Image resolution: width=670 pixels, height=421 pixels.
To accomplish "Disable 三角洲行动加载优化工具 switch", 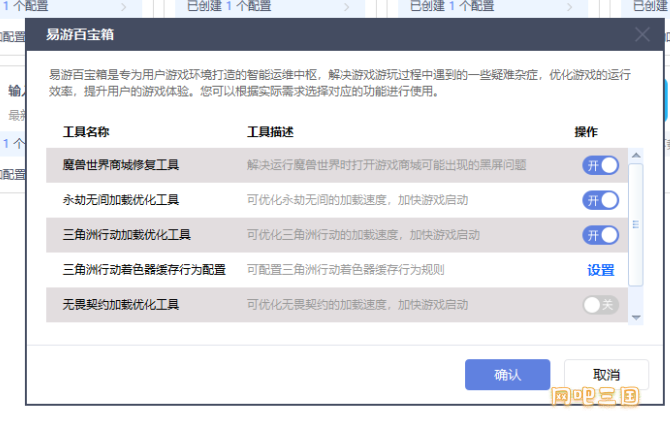I will coord(600,235).
